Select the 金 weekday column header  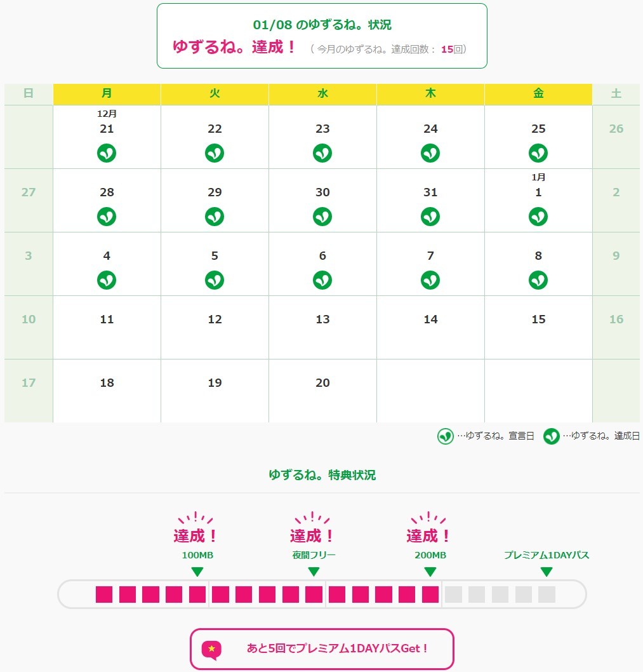(538, 94)
